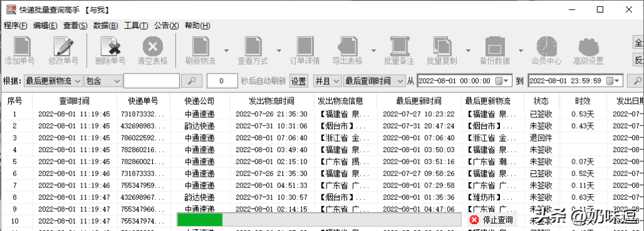644x231 pixels.
Task: Click the 0.63天 timeliness cell
Action: pos(582,197)
